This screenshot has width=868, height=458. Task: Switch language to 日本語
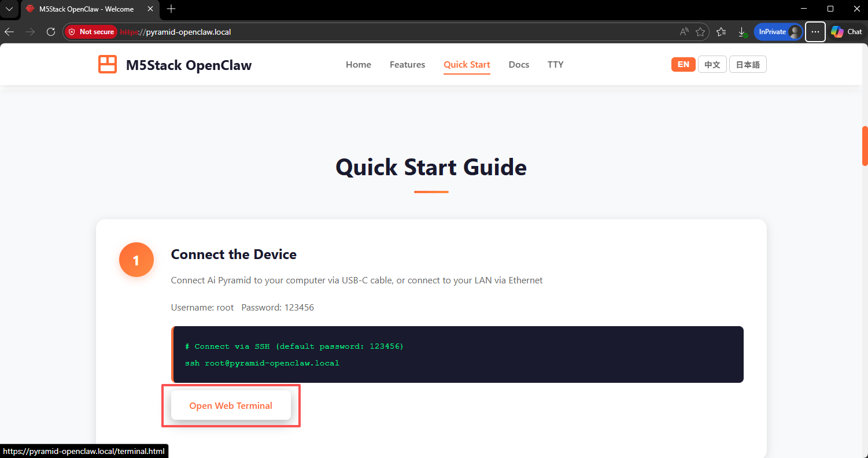pyautogui.click(x=748, y=65)
